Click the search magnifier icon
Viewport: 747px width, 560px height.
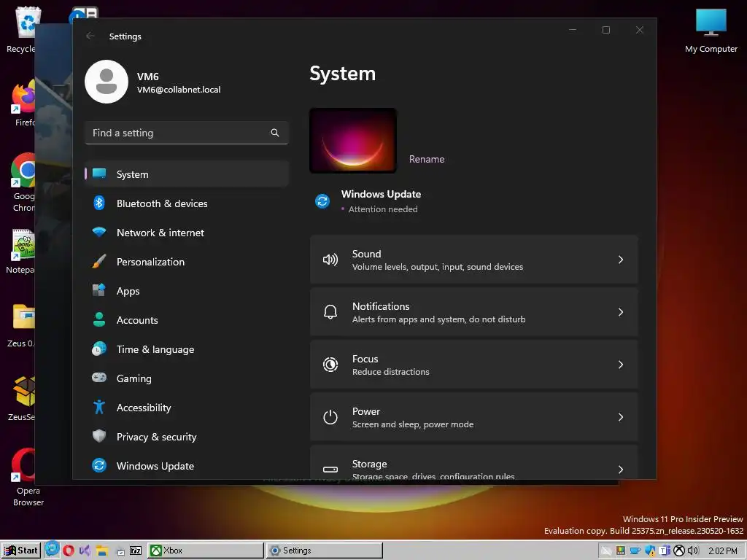point(275,133)
